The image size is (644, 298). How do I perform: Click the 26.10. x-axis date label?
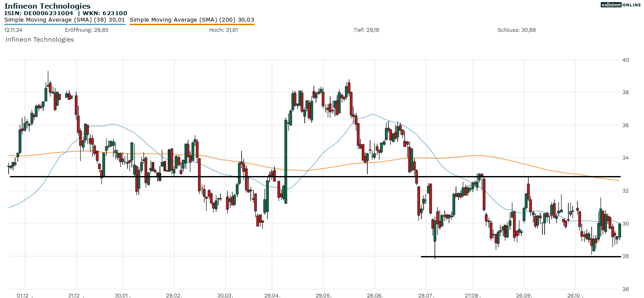click(575, 295)
